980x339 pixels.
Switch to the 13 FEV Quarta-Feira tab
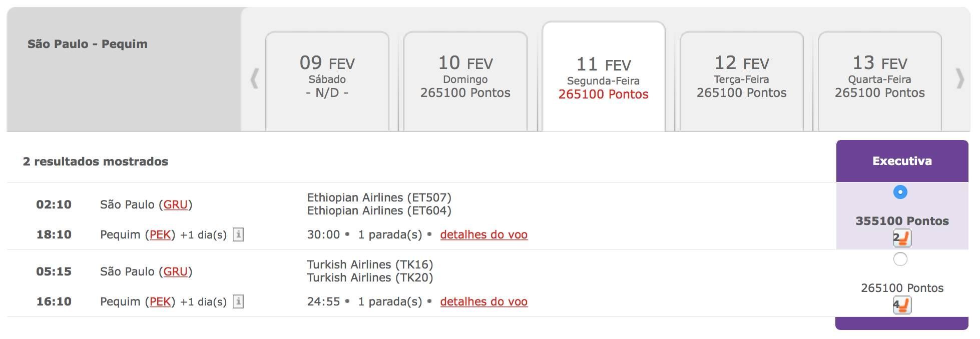[x=880, y=81]
